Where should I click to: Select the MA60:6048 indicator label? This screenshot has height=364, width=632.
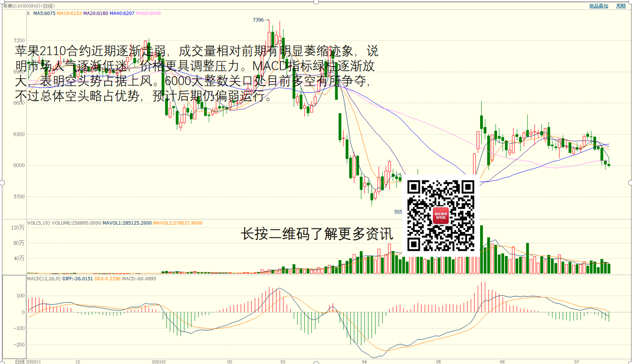point(148,14)
